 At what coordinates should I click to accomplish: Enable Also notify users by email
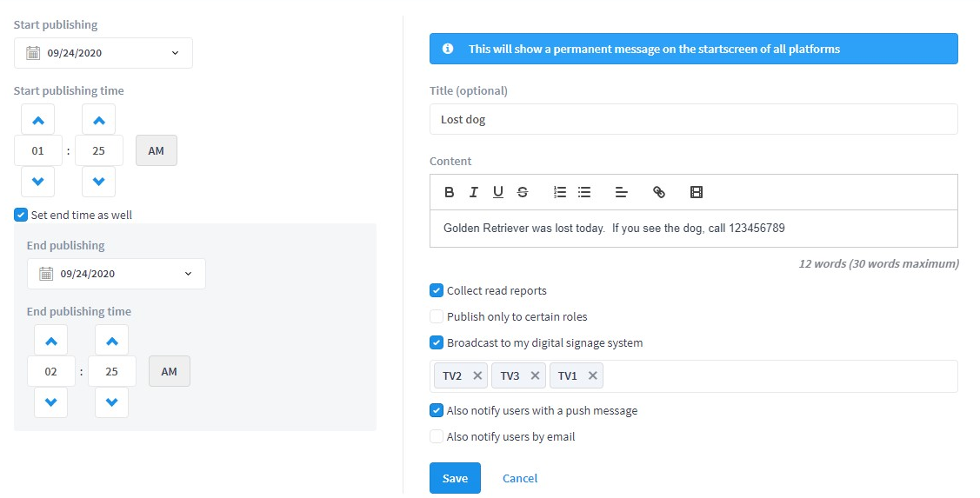point(437,437)
